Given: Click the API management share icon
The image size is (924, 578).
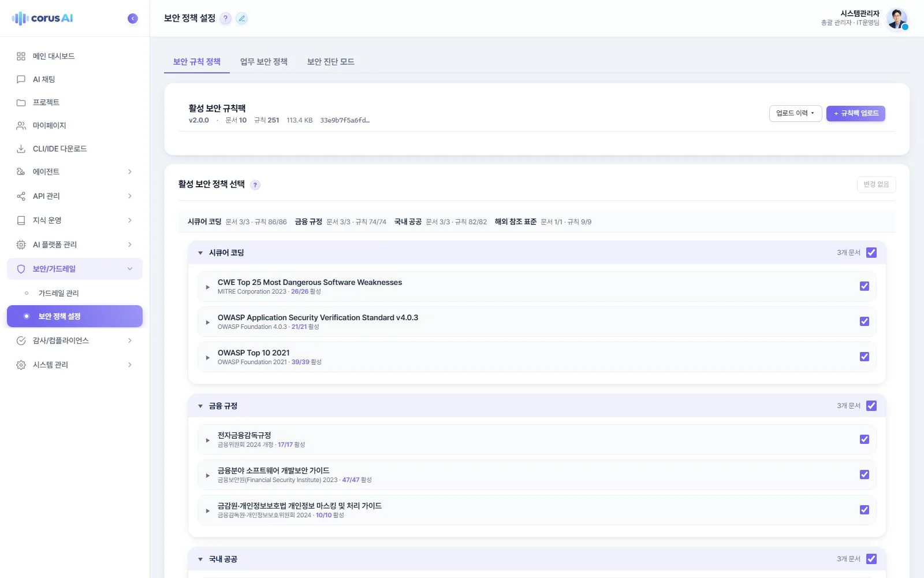Looking at the screenshot, I should (21, 196).
